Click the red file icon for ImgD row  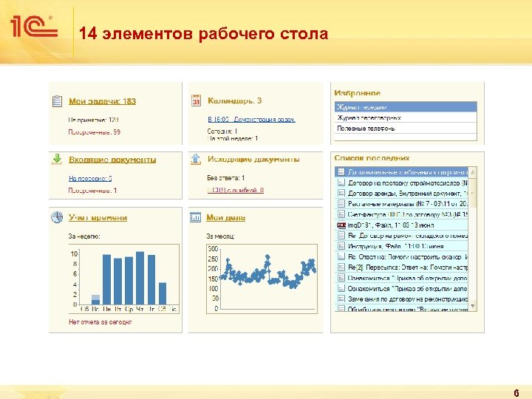pos(341,225)
